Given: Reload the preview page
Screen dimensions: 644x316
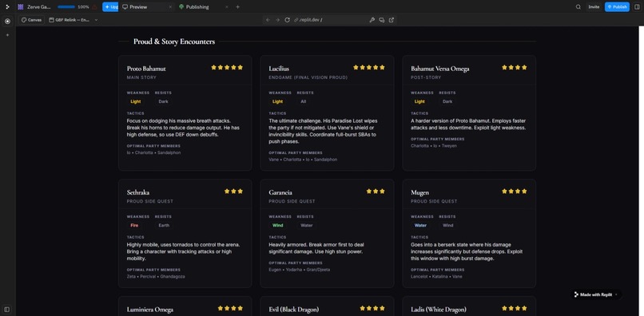Looking at the screenshot, I should tap(287, 20).
